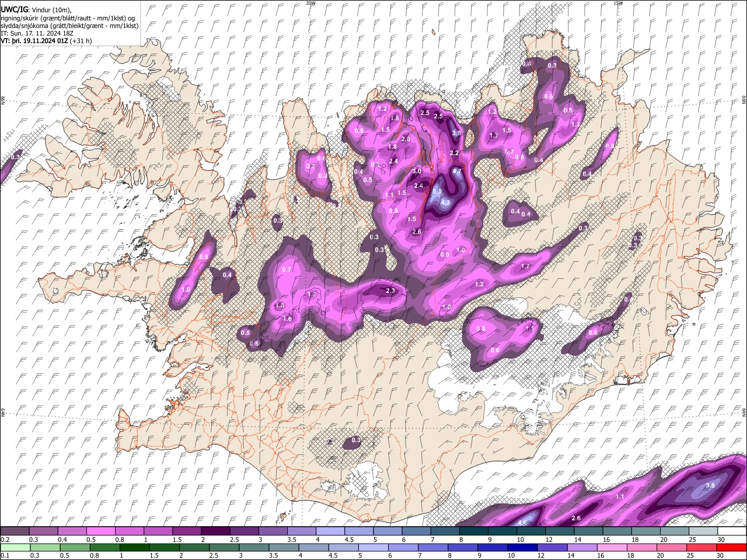Select the darkest green 1 swatch in bottom legend row
This screenshot has width=747, height=560.
click(135, 548)
